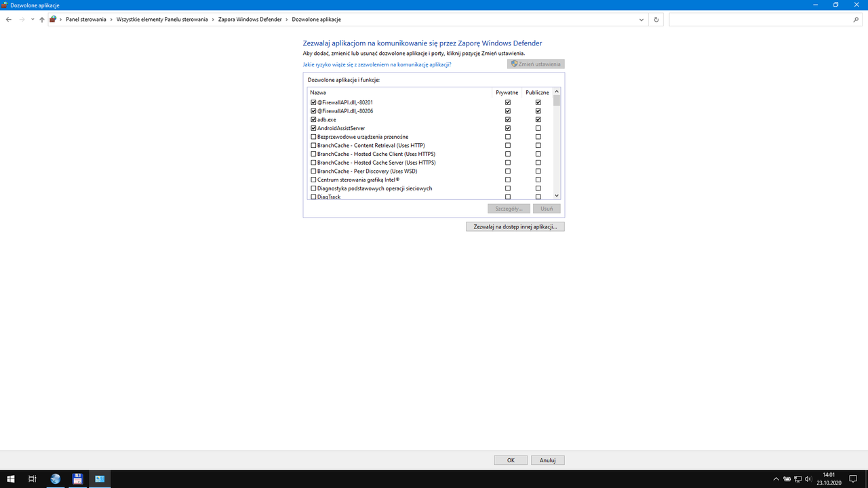The image size is (868, 488).
Task: Click the list scrollbar thumb
Action: 557,101
